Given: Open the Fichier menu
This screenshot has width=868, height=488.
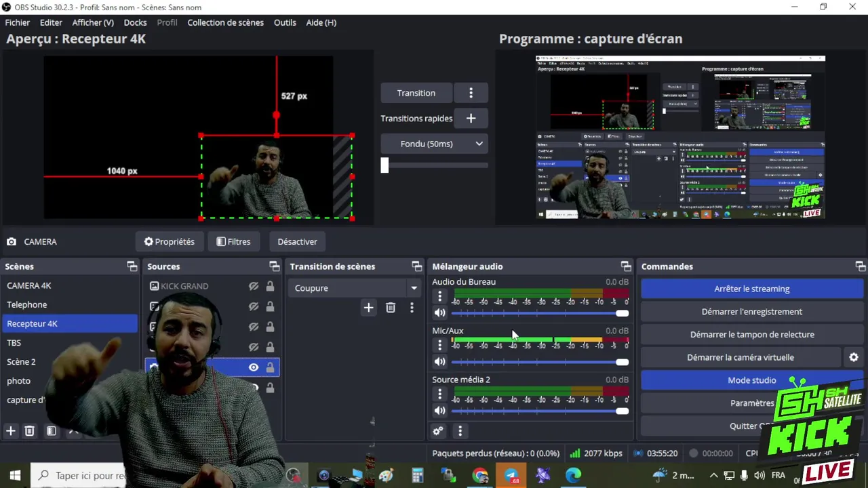Looking at the screenshot, I should click(18, 22).
